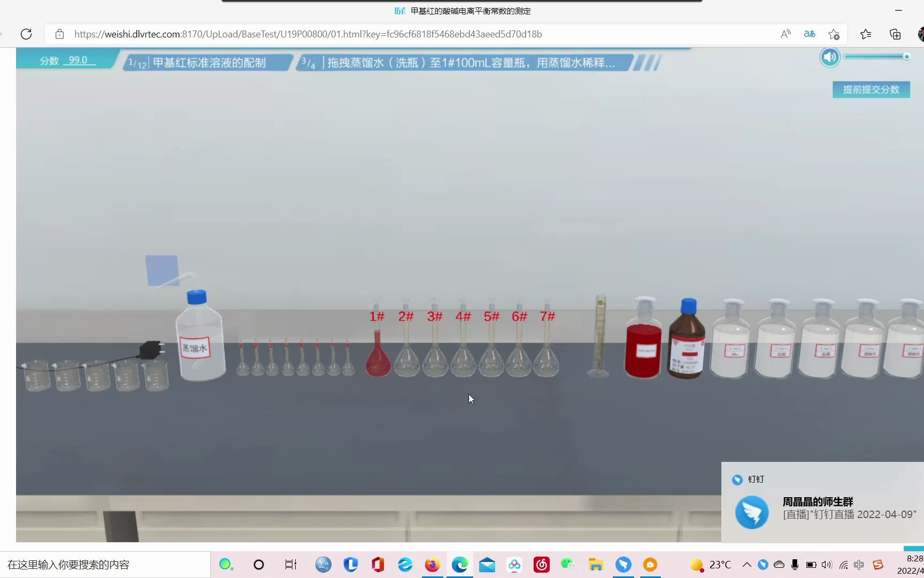Open Microsoft Office from the taskbar
This screenshot has width=924, height=578.
pyautogui.click(x=378, y=565)
